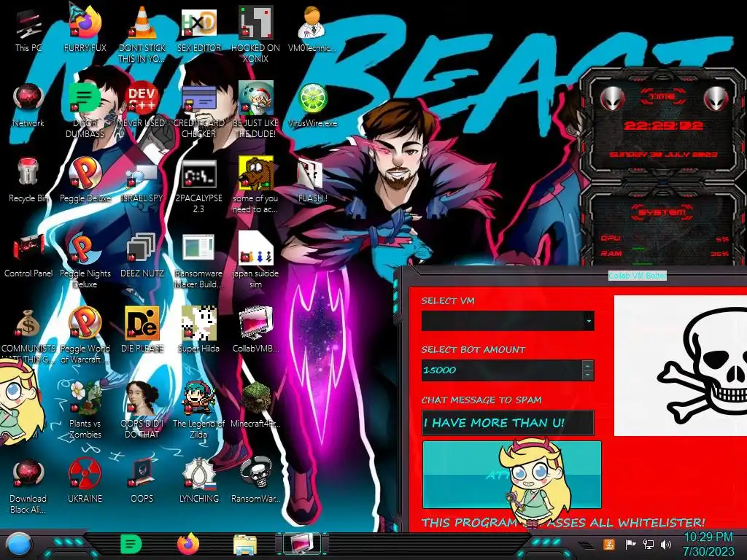Open Ransomware Maker Builder shortcut
This screenshot has width=747, height=560.
(198, 260)
